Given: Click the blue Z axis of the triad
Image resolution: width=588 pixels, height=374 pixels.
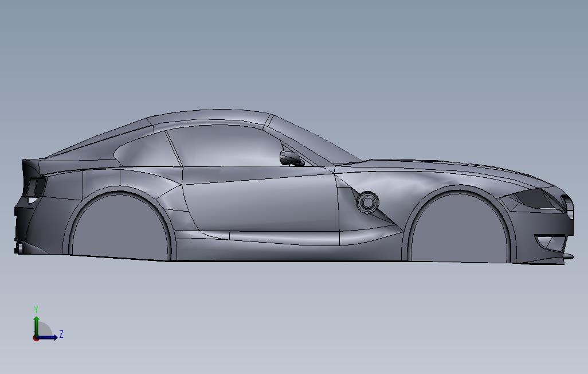Looking at the screenshot, I should pyautogui.click(x=47, y=338).
